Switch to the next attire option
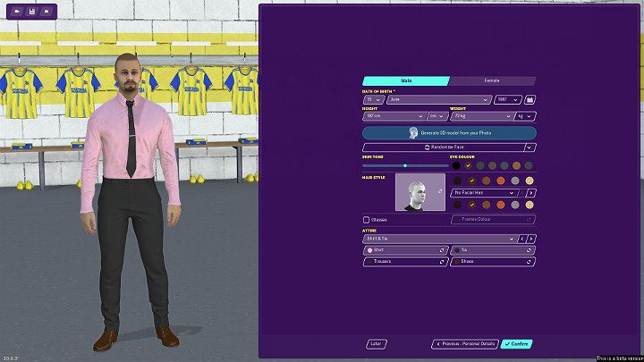 click(531, 239)
